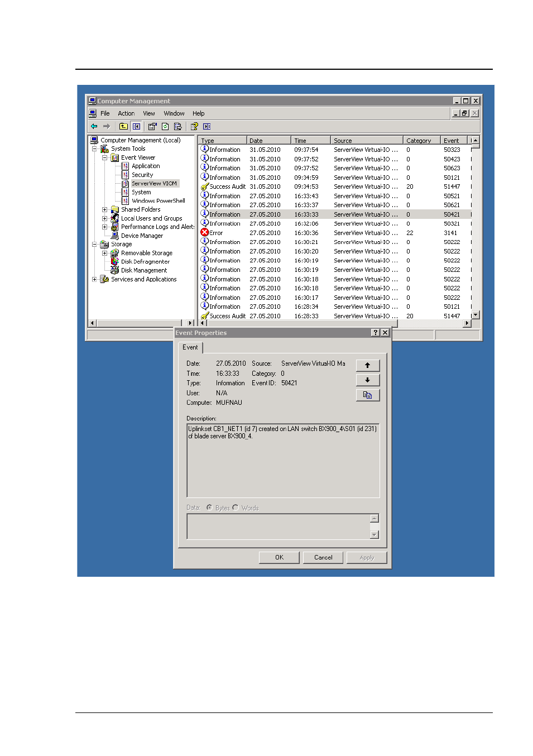Click the Device Manager icon in the tree
This screenshot has height=756, width=533.
point(114,236)
